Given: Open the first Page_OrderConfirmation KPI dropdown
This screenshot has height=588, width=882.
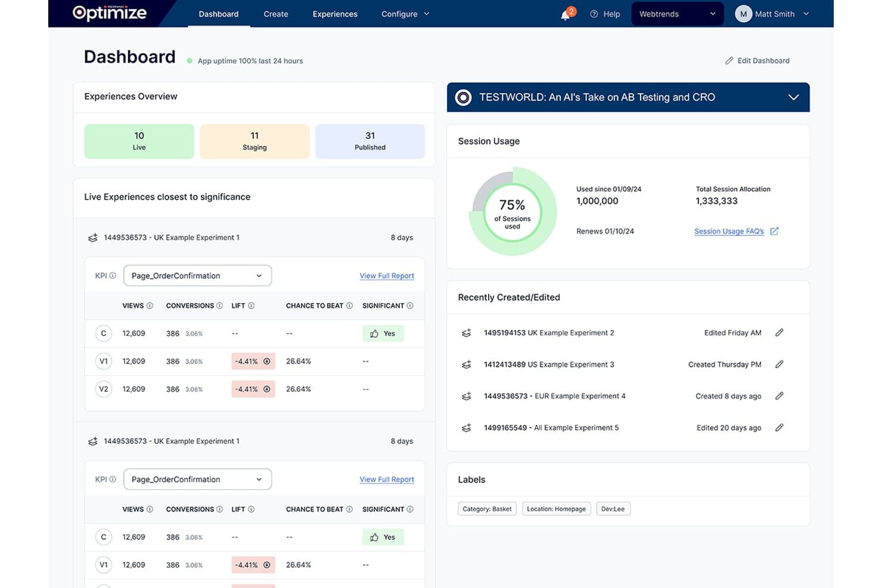Looking at the screenshot, I should pos(197,275).
